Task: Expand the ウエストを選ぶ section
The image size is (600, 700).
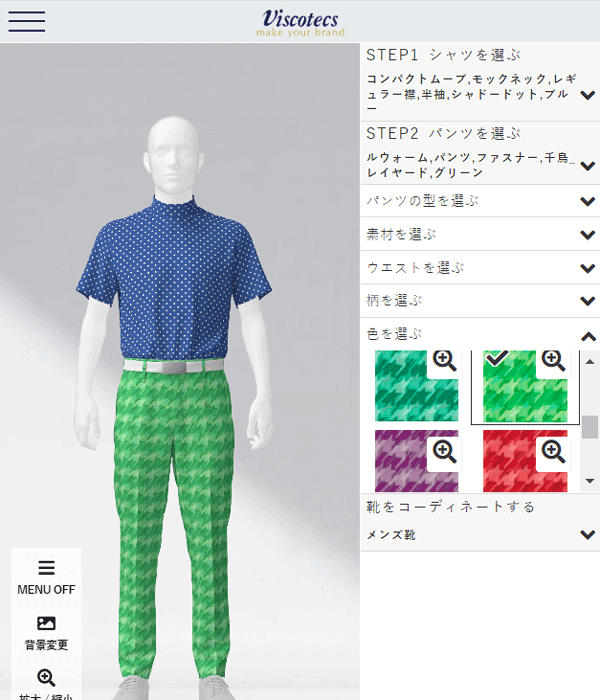Action: (x=480, y=268)
